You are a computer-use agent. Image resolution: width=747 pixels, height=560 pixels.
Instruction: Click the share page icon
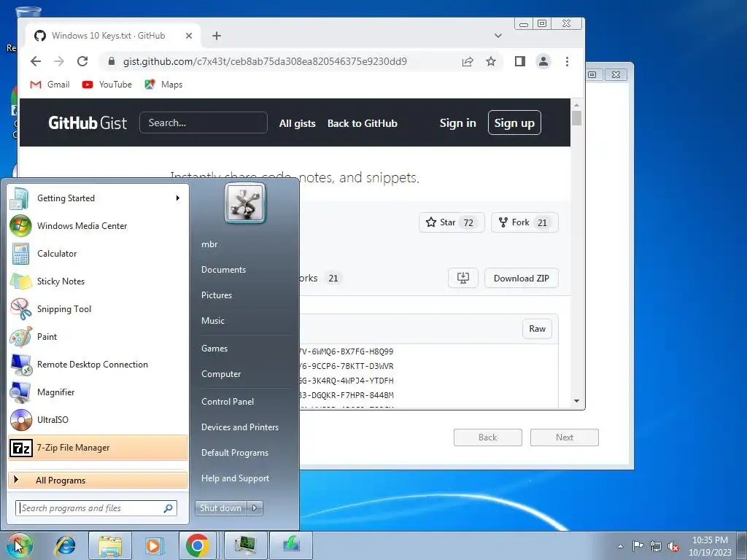point(468,61)
